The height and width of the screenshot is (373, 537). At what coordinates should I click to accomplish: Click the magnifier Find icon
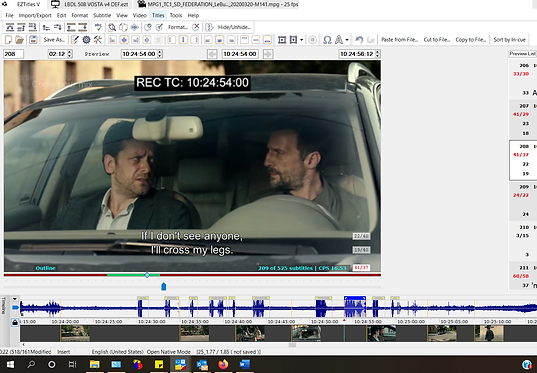point(112,27)
